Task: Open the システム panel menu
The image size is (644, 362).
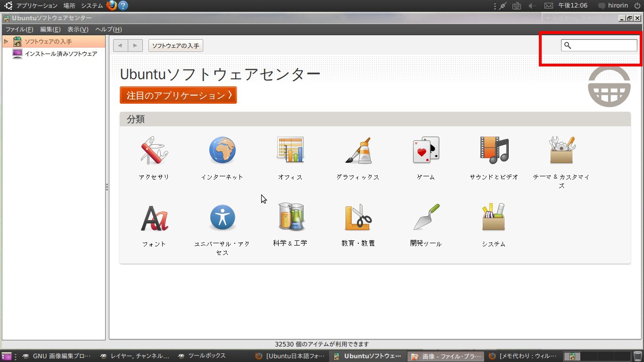Action: [x=92, y=6]
